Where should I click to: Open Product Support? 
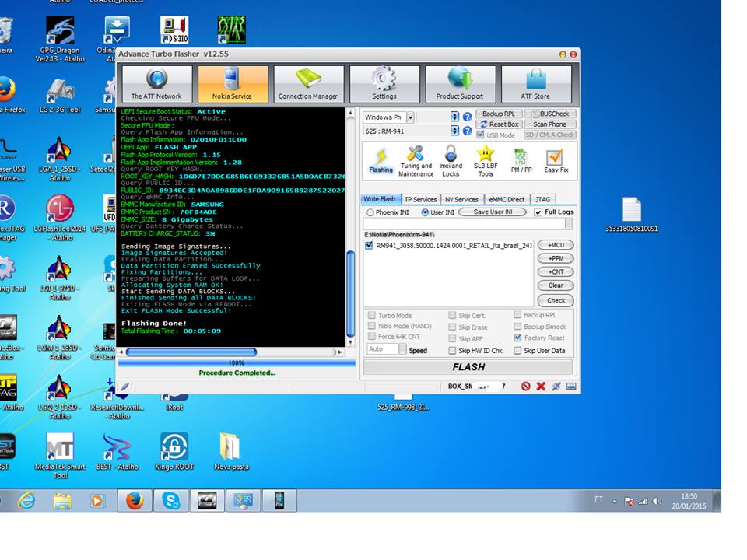(x=460, y=84)
